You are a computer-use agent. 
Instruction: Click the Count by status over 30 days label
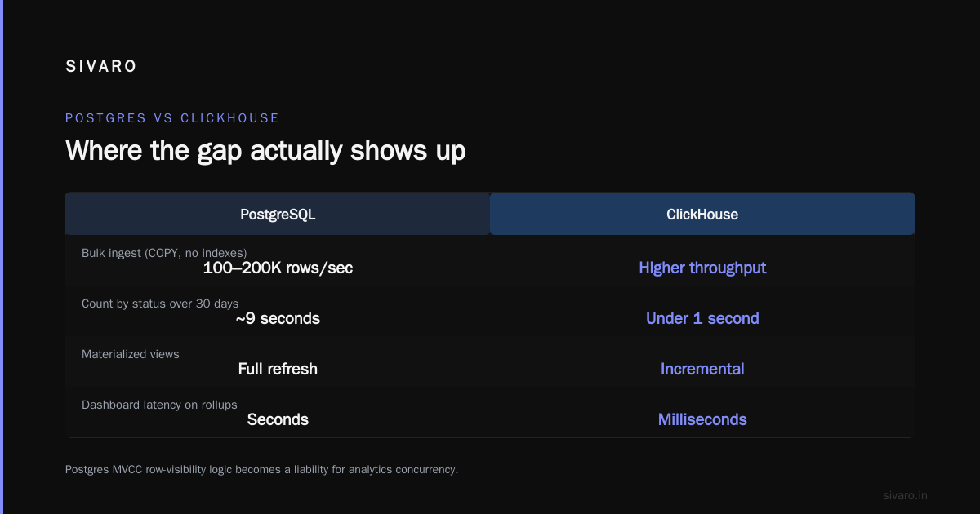(160, 304)
